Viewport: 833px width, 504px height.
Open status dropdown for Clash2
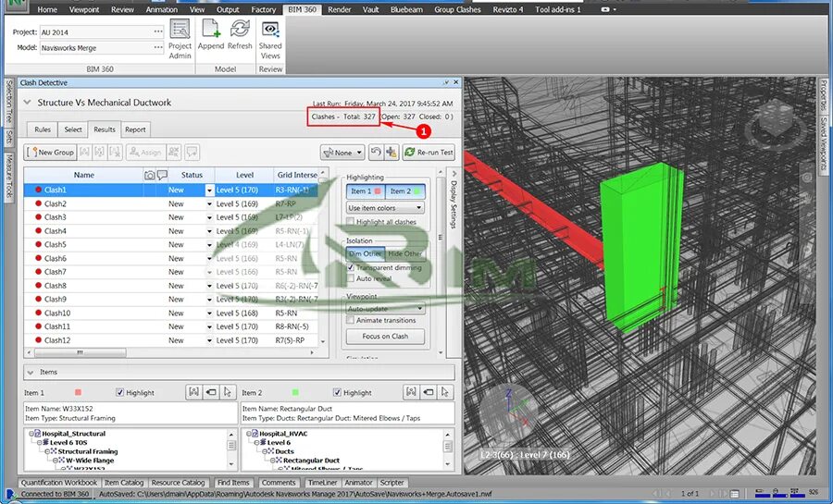[209, 203]
